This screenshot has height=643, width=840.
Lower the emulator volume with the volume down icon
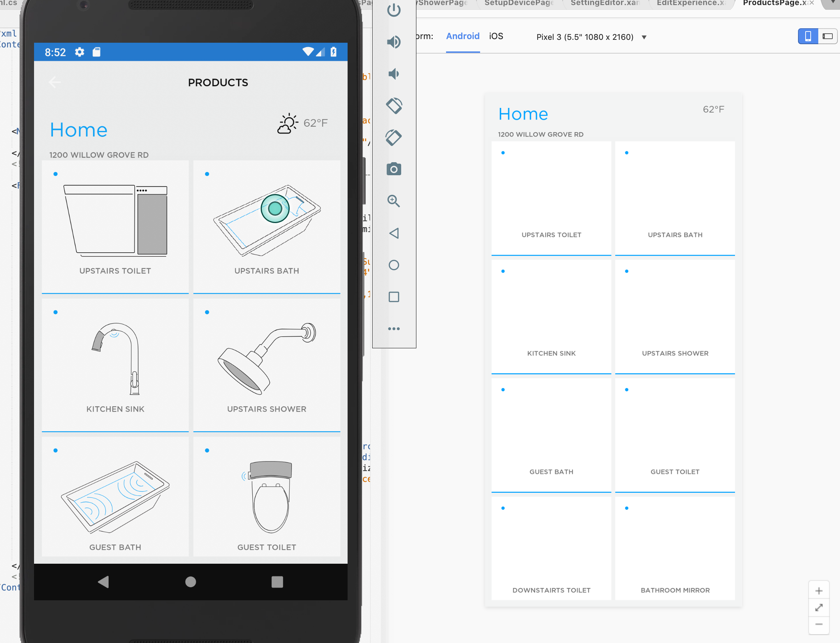(394, 73)
